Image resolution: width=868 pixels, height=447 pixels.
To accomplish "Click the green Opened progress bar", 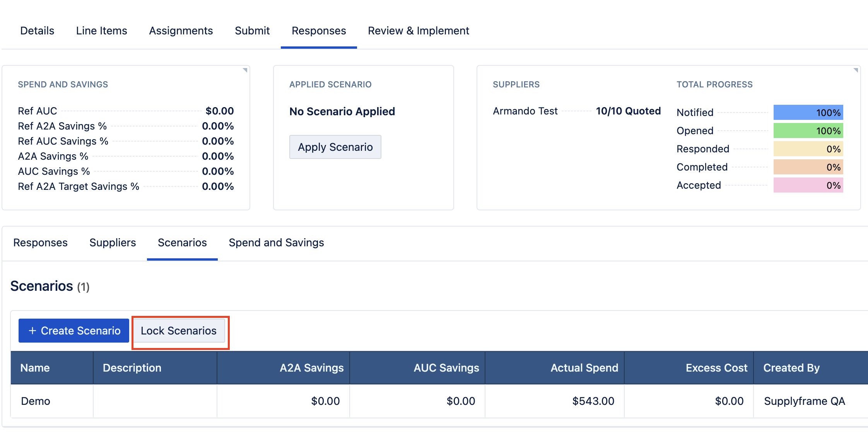I will [808, 131].
